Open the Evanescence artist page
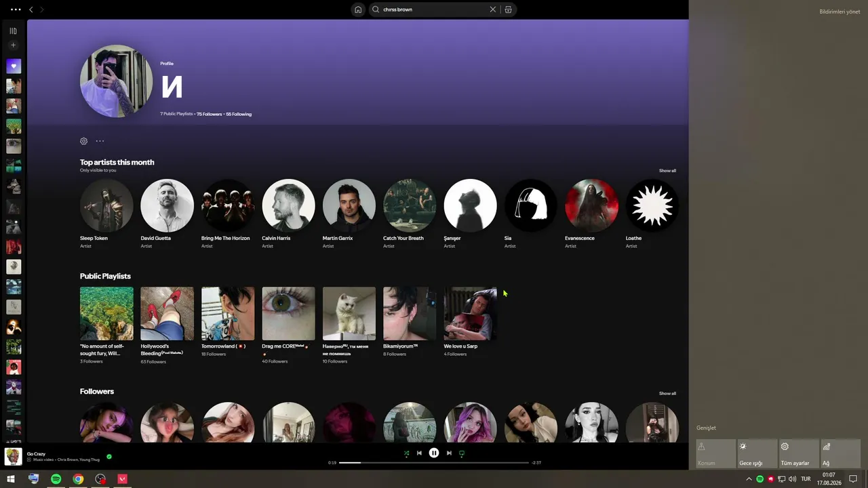 coord(591,213)
